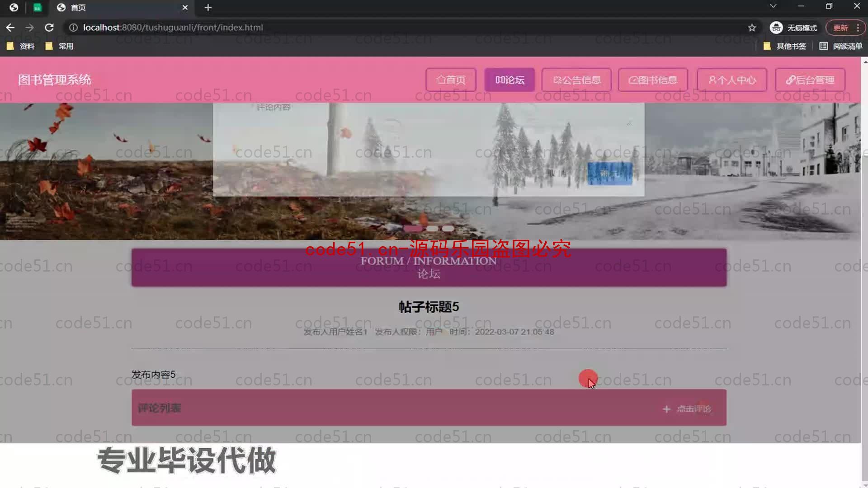The width and height of the screenshot is (868, 488).
Task: Click the page vertical scrollbar
Action: [x=865, y=271]
